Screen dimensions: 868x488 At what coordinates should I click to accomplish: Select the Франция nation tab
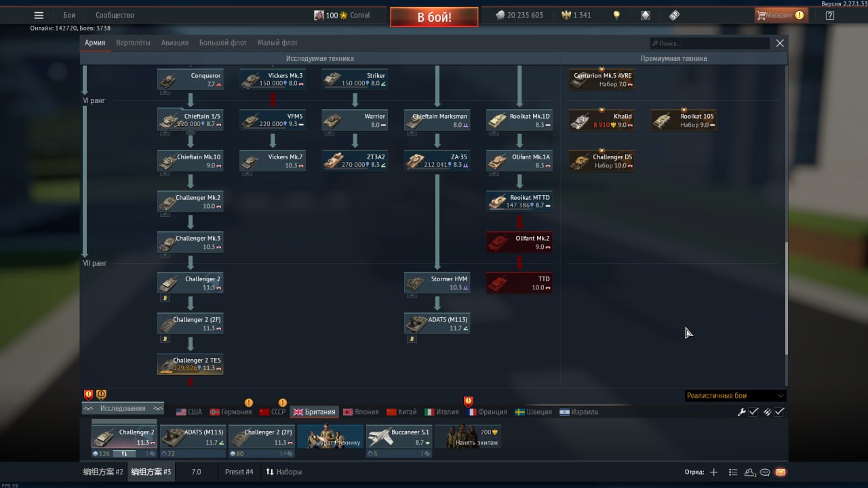click(x=486, y=412)
